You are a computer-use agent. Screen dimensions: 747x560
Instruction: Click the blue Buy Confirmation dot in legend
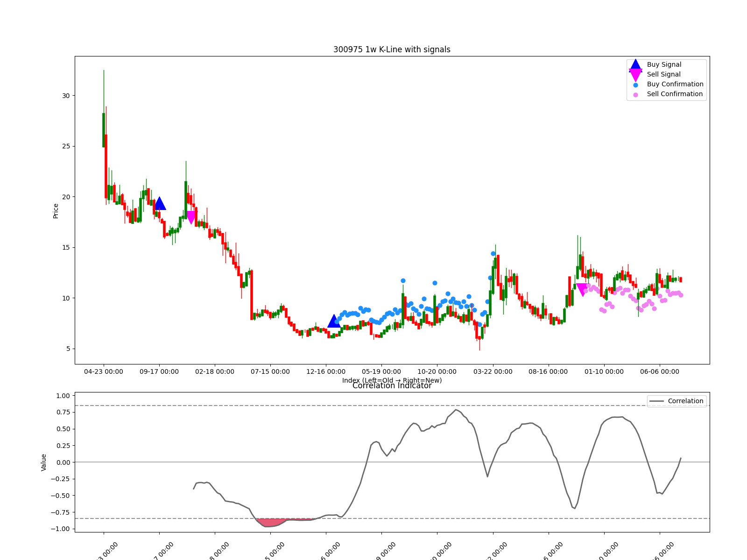[x=635, y=84]
